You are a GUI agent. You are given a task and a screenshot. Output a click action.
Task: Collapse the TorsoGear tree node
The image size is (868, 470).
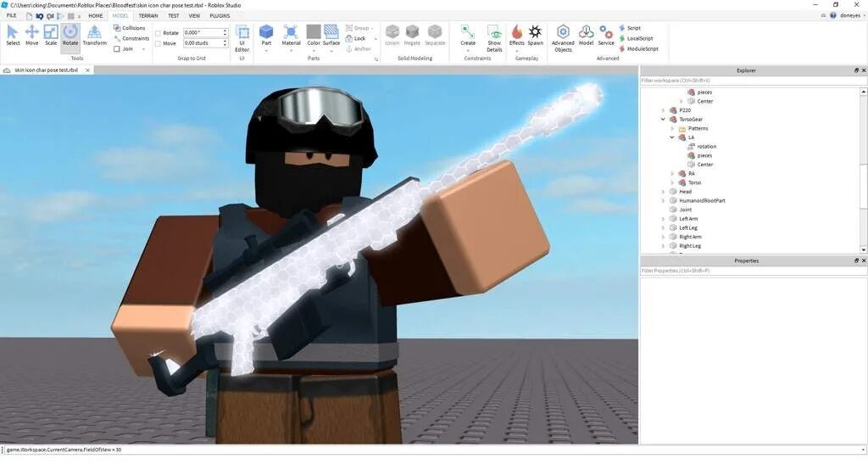point(663,119)
